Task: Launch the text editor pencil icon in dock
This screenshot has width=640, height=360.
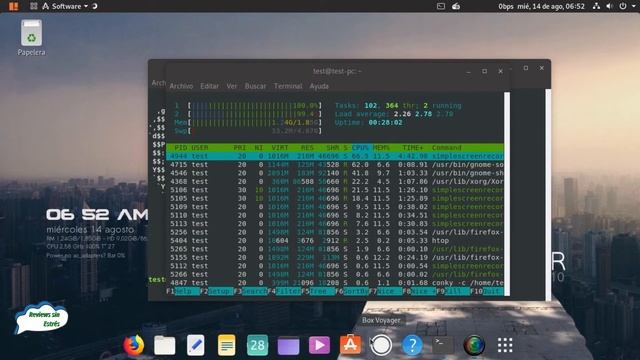Action: pos(196,345)
